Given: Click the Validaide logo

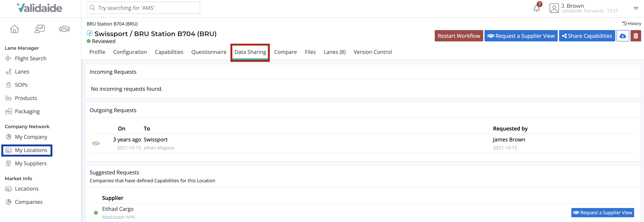Looking at the screenshot, I should pos(40,8).
